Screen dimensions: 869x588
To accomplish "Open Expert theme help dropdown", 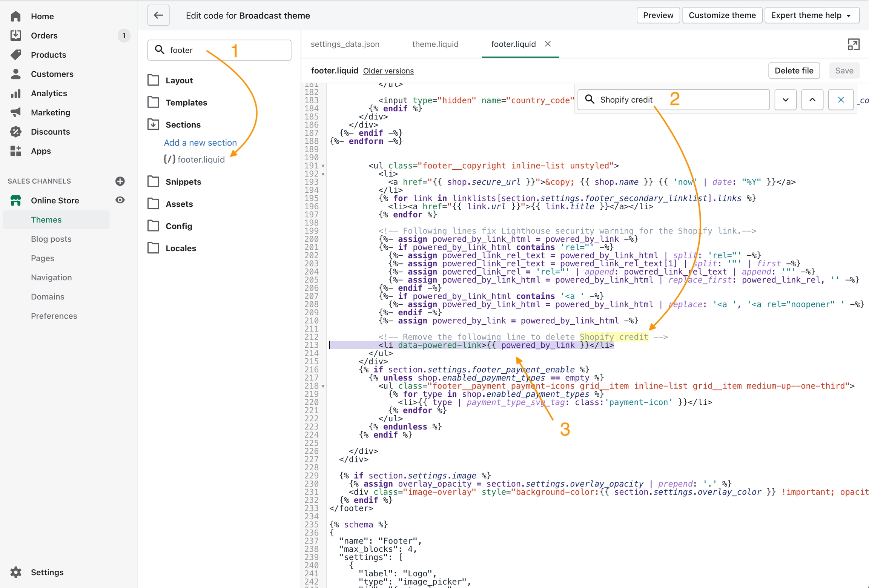I will tap(811, 15).
